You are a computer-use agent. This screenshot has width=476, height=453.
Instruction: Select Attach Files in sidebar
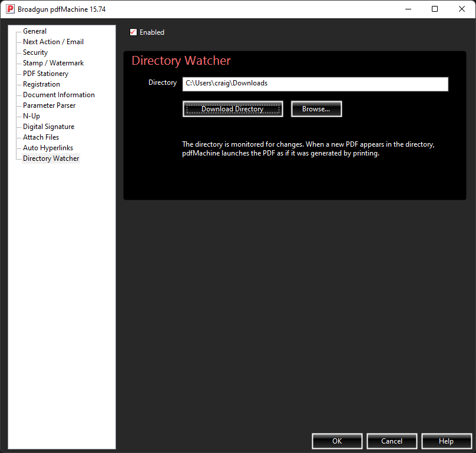[41, 137]
